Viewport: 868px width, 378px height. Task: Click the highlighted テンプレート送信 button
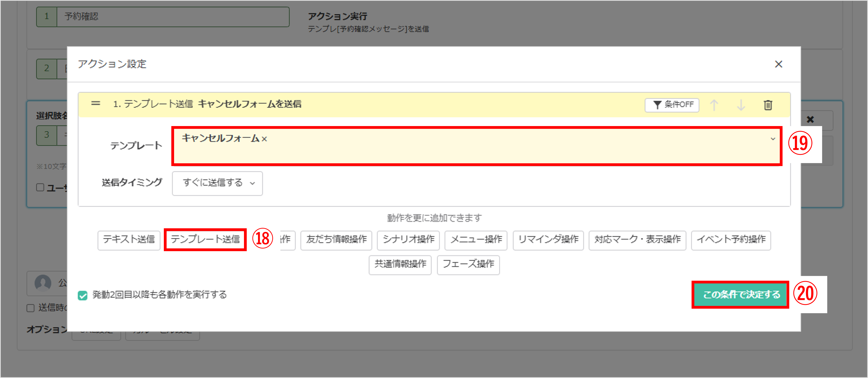(x=205, y=240)
